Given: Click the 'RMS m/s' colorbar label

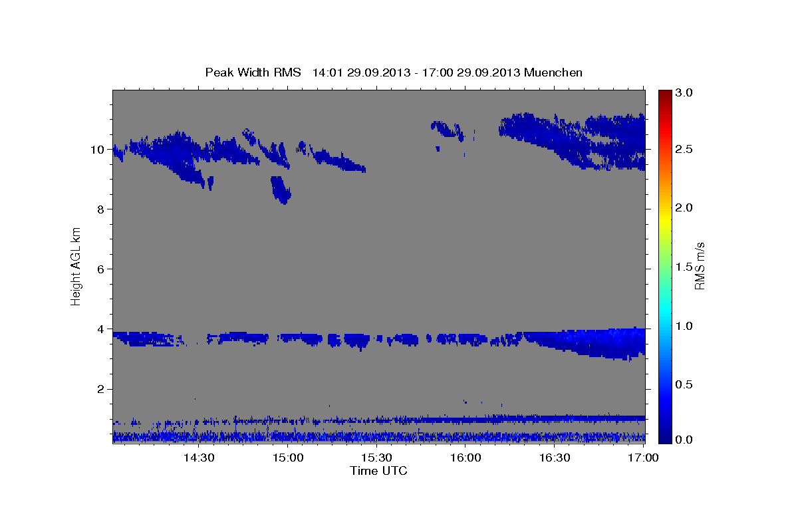Looking at the screenshot, I should click(x=700, y=265).
